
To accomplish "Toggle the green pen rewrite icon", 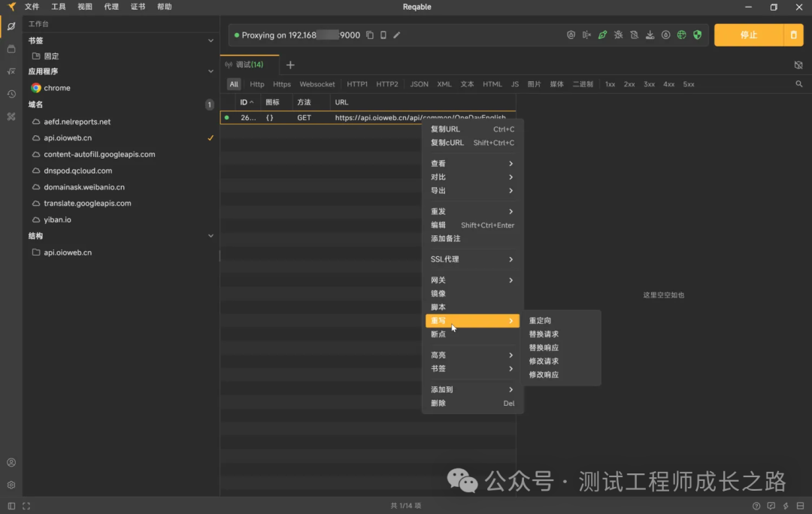I will click(x=602, y=35).
